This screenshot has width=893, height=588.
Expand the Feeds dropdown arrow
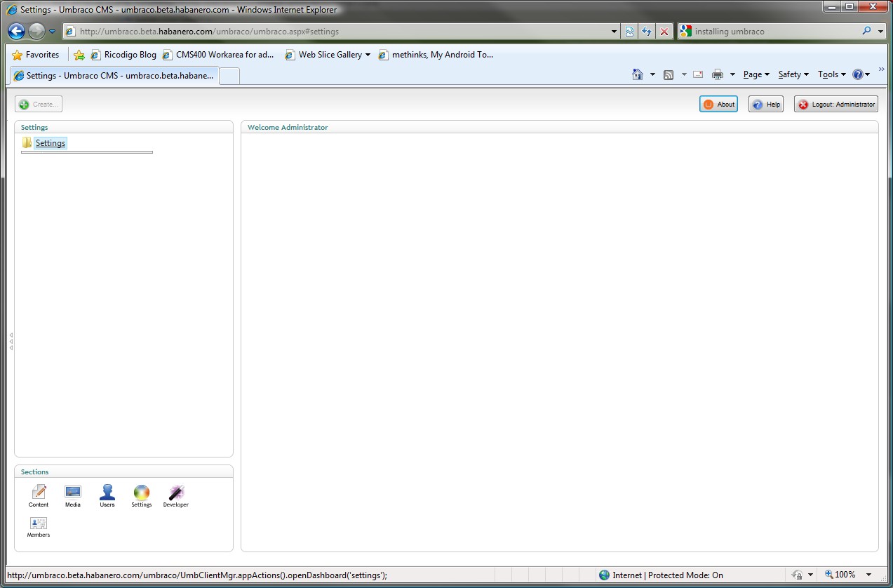[684, 74]
